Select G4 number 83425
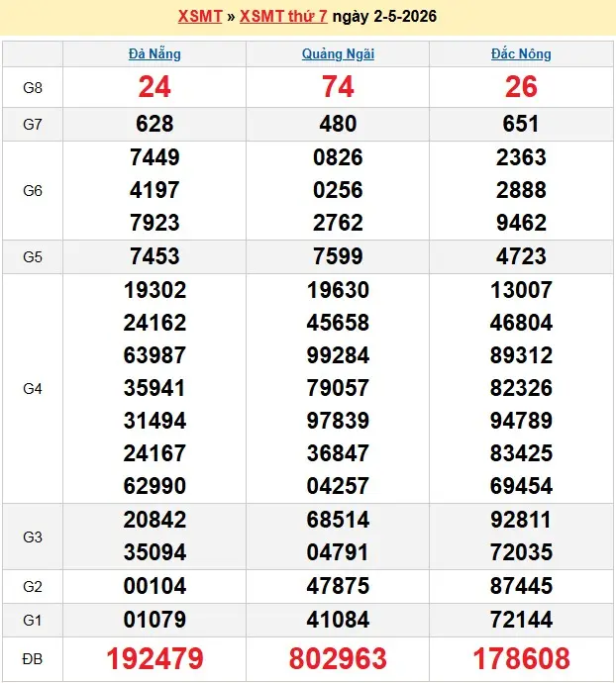 [x=521, y=453]
